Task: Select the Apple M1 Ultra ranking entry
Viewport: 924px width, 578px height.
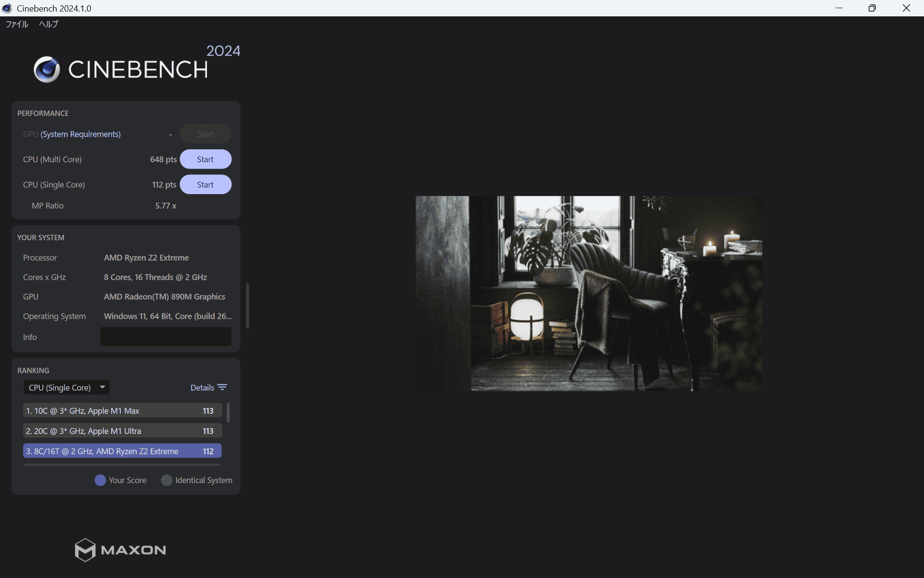Action: (x=122, y=431)
